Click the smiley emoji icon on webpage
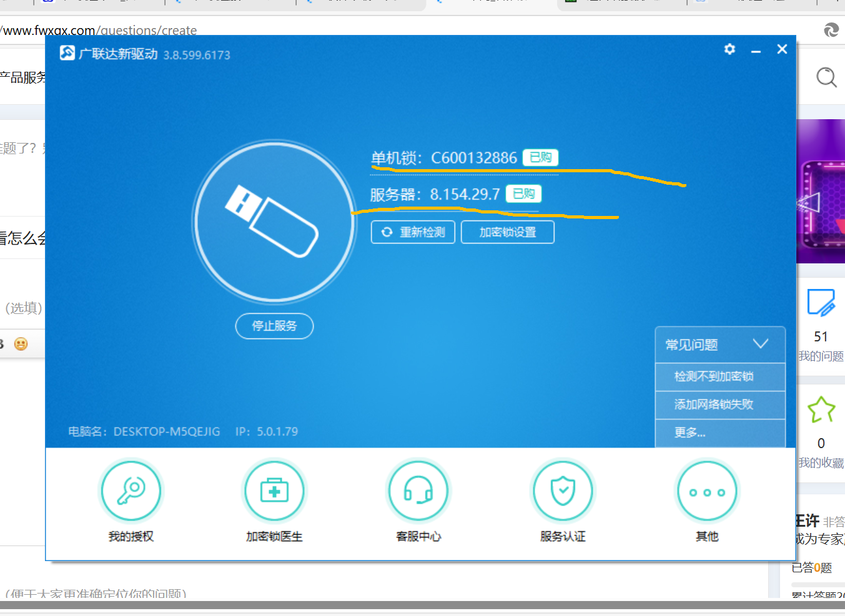 click(21, 344)
